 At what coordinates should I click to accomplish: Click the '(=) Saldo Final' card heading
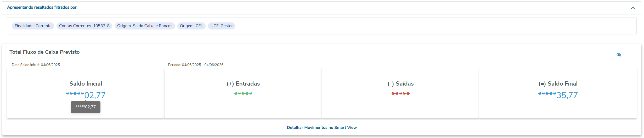[x=558, y=84]
